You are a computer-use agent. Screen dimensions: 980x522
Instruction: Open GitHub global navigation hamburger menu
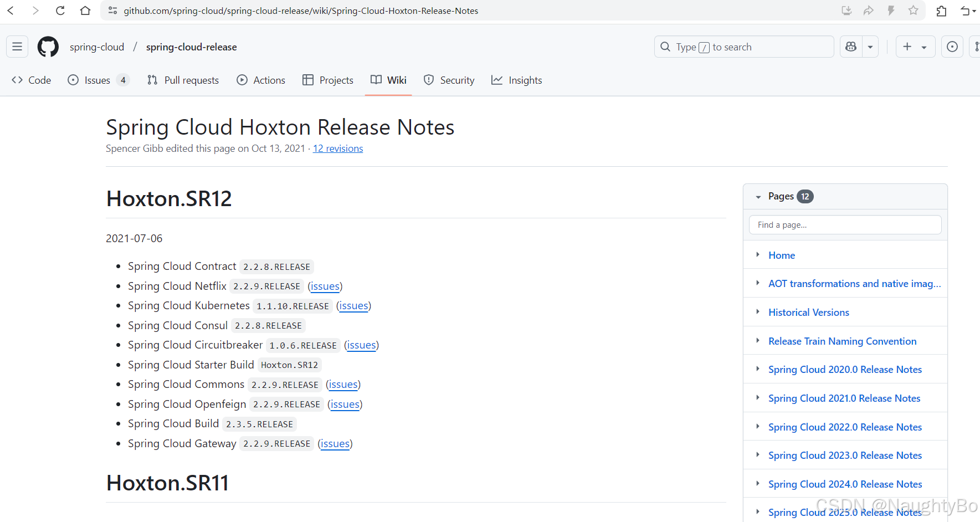(x=17, y=47)
